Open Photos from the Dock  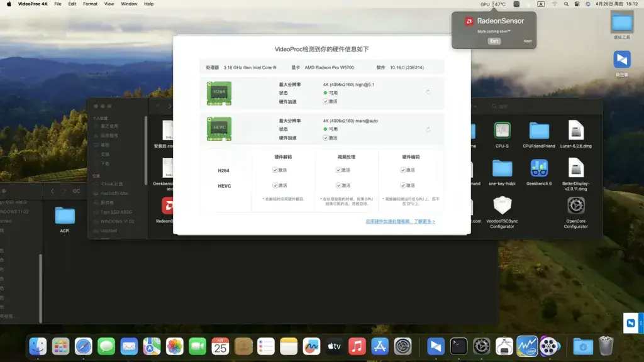point(175,346)
